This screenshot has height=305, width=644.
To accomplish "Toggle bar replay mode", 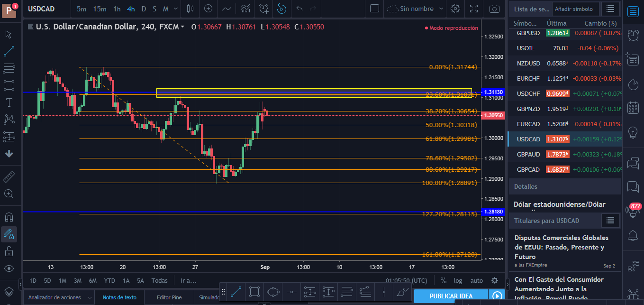I will [281, 9].
